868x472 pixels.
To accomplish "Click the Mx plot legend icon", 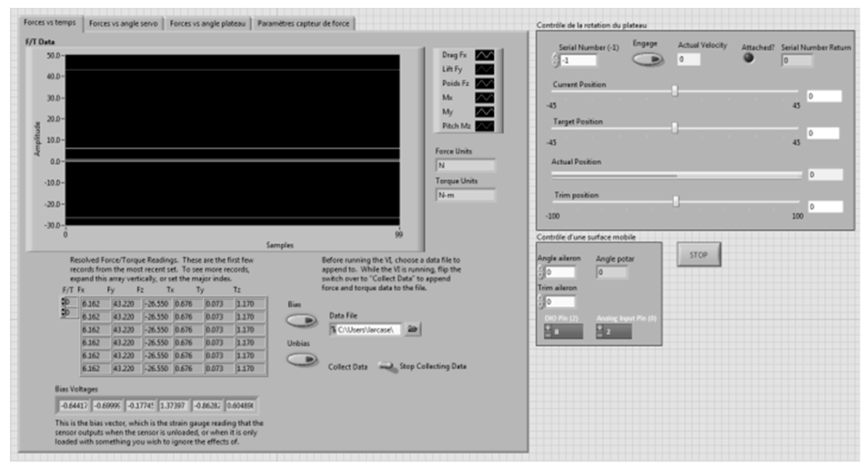I will point(484,97).
